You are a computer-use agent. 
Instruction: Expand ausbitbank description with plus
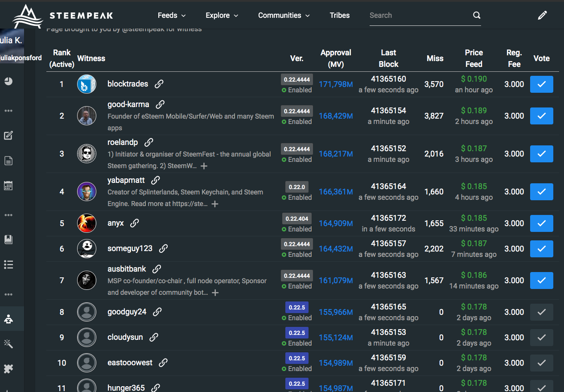tap(215, 293)
